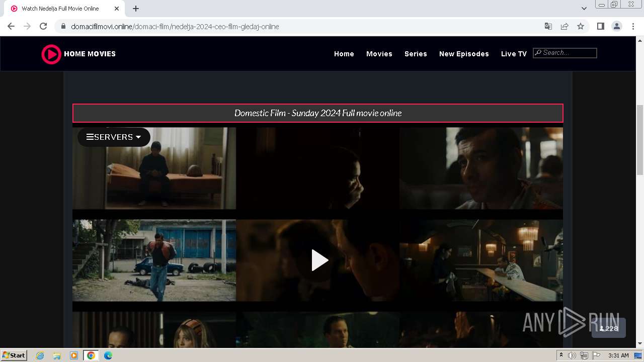Click the taskbar clock 3:31 AM

tap(618, 355)
